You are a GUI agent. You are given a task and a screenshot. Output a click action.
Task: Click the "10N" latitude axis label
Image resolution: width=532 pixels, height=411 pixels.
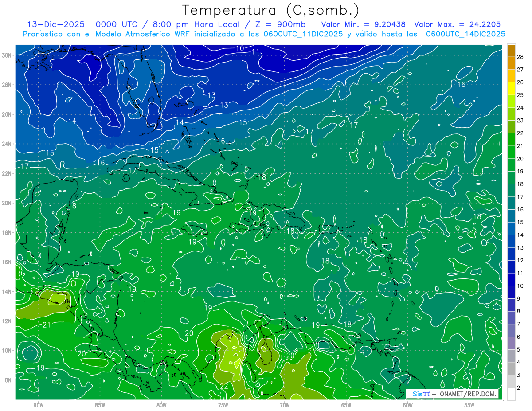tap(8, 351)
